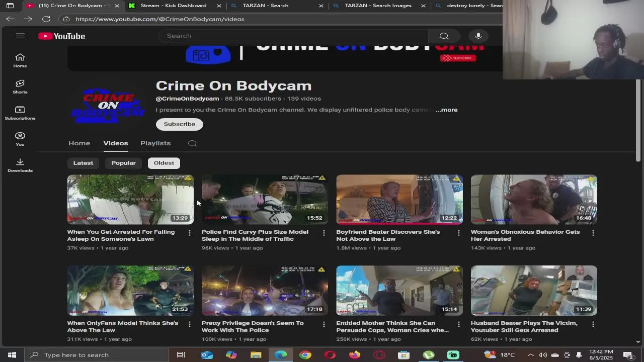Open options for Falling Asleep lawn video
The image size is (644, 362).
[190, 233]
